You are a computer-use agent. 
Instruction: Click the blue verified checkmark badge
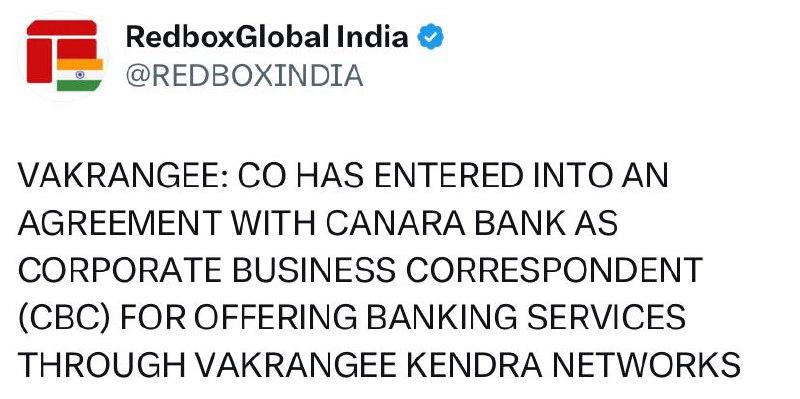[x=431, y=37]
